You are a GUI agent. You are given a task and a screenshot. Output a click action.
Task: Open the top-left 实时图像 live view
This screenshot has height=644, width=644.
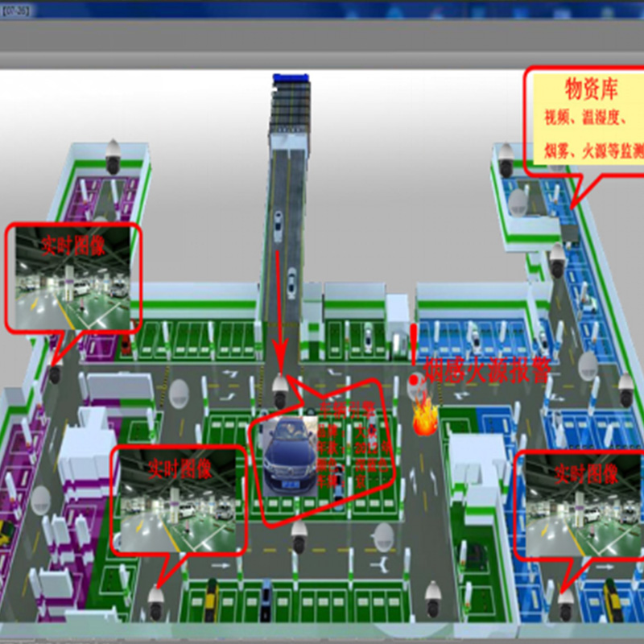coord(73,277)
